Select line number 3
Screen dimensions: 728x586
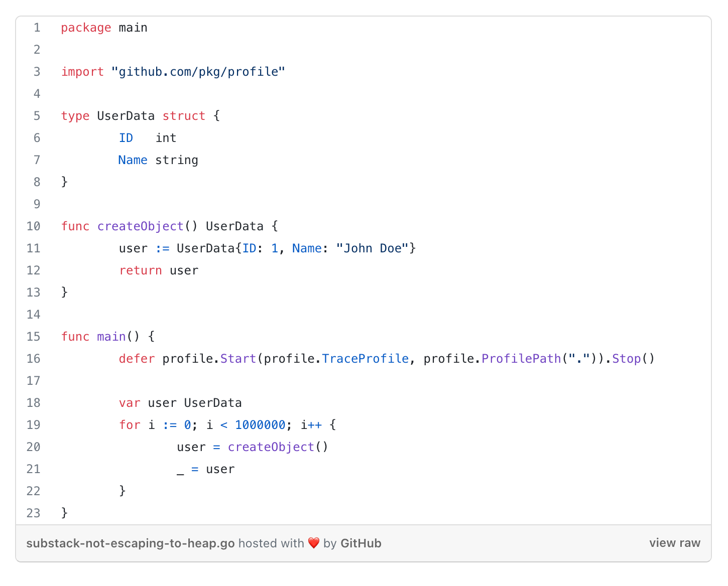(x=37, y=72)
